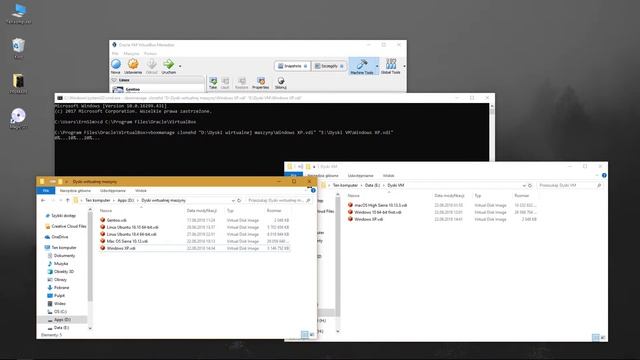Open Data (E:) drive in the navigation pane
Image resolution: width=640 pixels, height=360 pixels.
pos(61,328)
